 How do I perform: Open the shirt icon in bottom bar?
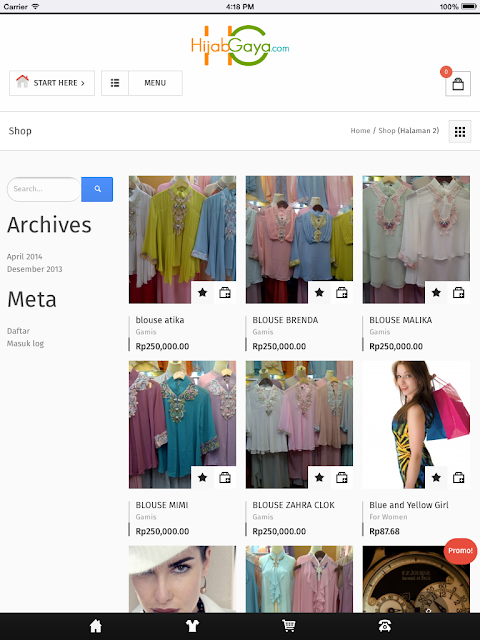pyautogui.click(x=192, y=626)
